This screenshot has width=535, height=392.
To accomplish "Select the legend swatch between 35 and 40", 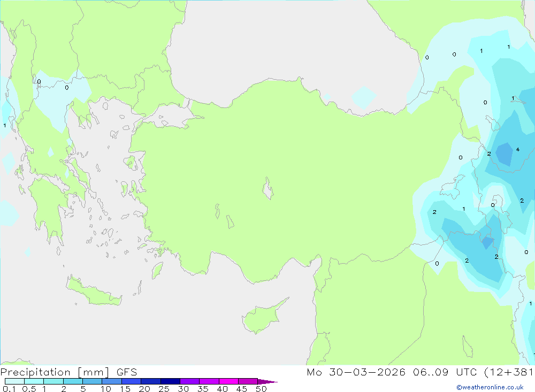I will click(209, 381).
